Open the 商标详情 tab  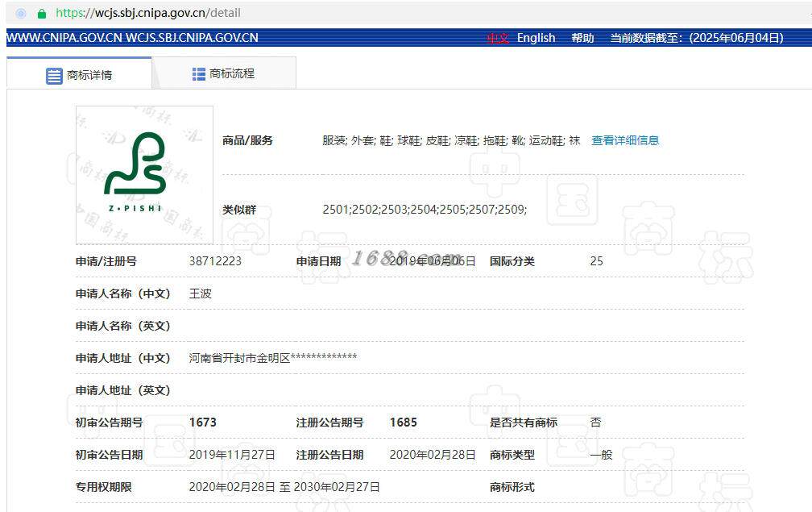tap(79, 74)
